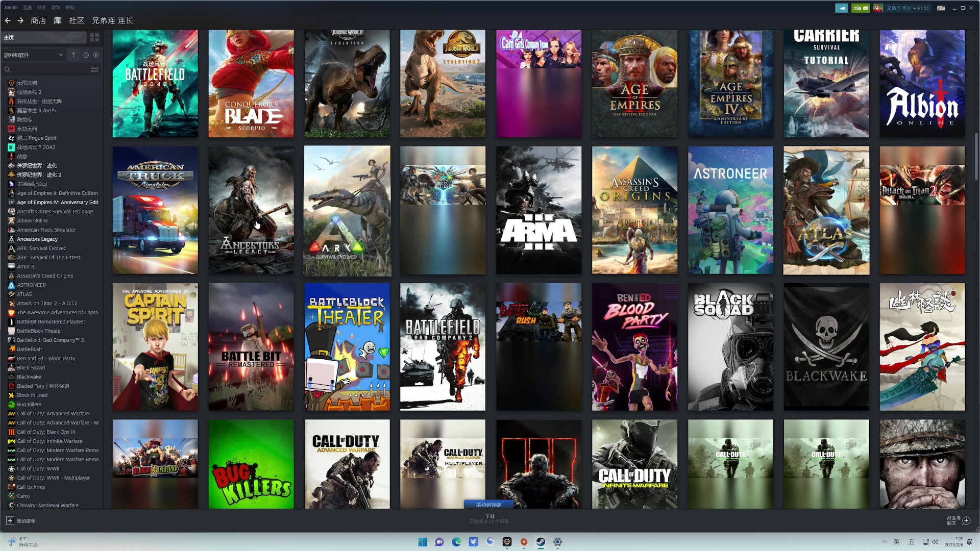Image resolution: width=980 pixels, height=551 pixels.
Task: Click the scroll-to-top button
Action: pyautogui.click(x=488, y=505)
